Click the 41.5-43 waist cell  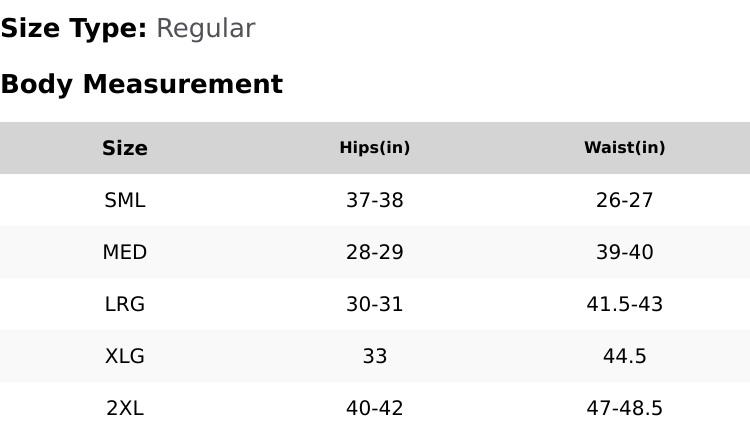tap(624, 304)
